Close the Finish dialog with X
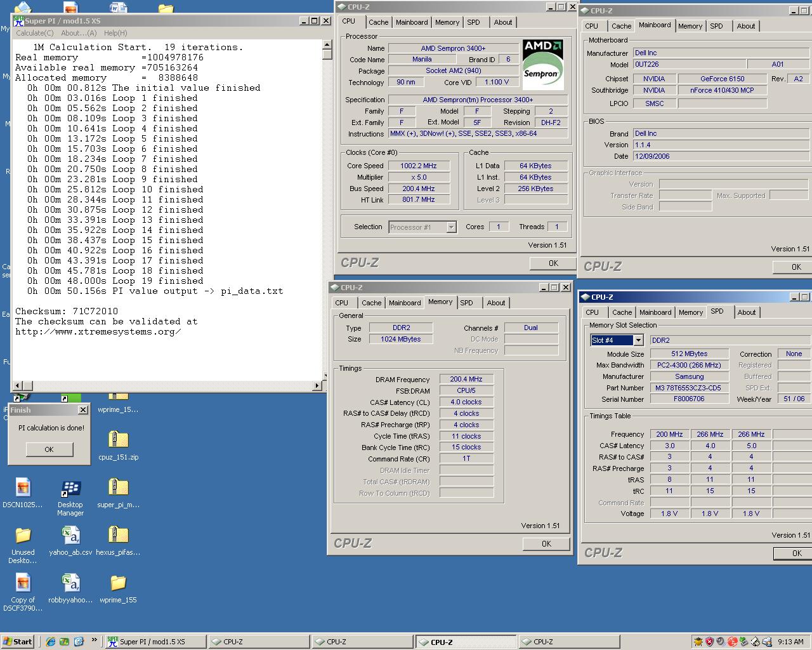This screenshot has height=650, width=812. [x=82, y=410]
